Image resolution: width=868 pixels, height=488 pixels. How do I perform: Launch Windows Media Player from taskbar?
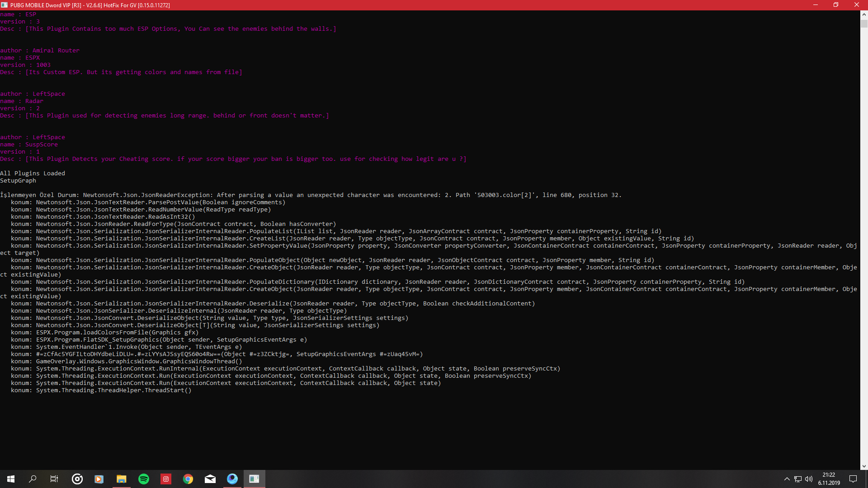[99, 479]
